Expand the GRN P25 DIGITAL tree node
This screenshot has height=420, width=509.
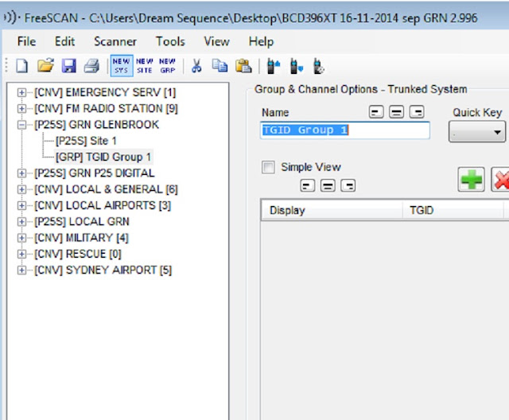[21, 173]
